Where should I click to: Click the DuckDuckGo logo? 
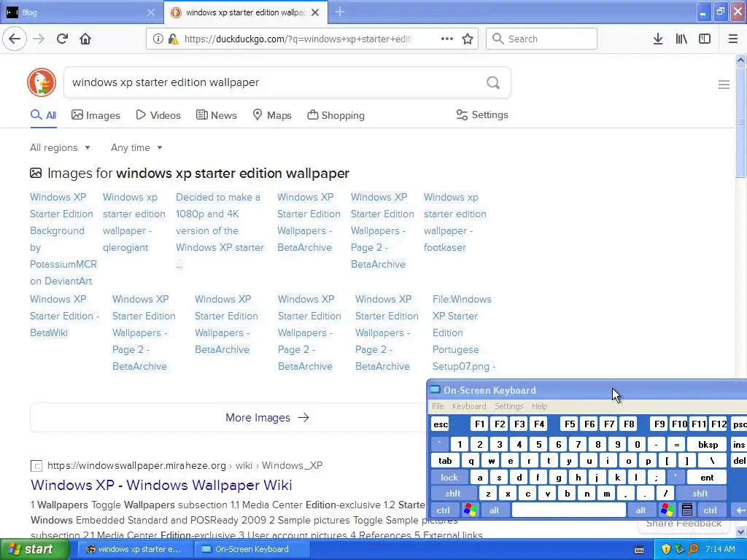coord(42,82)
